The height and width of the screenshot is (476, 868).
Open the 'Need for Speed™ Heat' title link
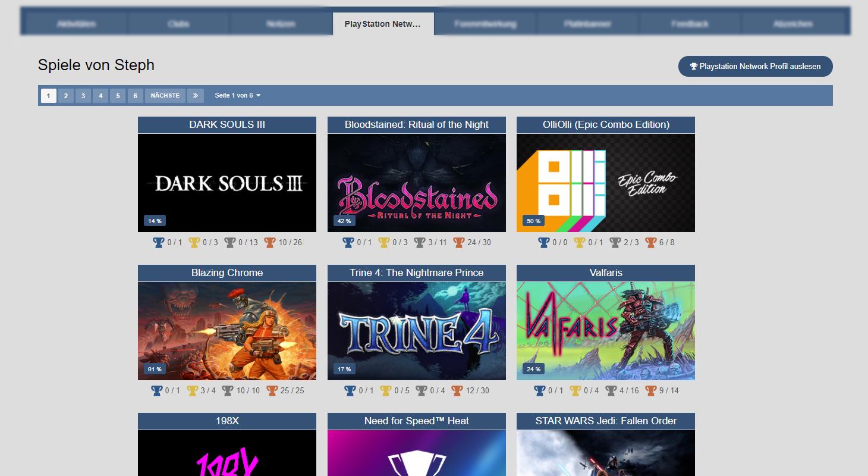(x=417, y=421)
